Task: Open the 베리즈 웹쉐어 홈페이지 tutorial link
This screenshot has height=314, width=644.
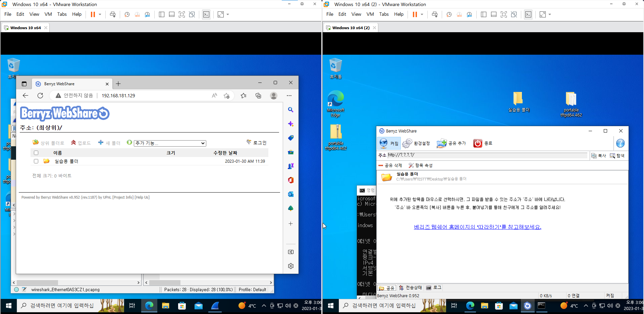Action: [478, 227]
